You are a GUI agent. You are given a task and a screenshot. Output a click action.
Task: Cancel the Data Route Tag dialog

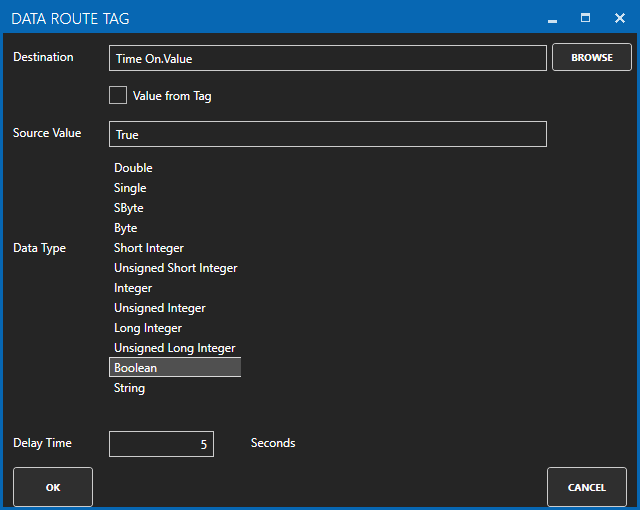(x=586, y=487)
